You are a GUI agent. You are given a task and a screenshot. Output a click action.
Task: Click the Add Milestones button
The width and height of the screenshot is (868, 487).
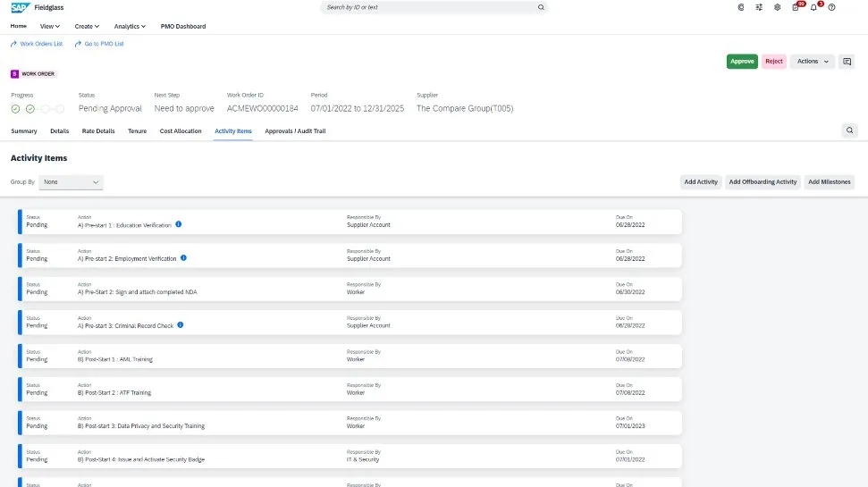829,182
